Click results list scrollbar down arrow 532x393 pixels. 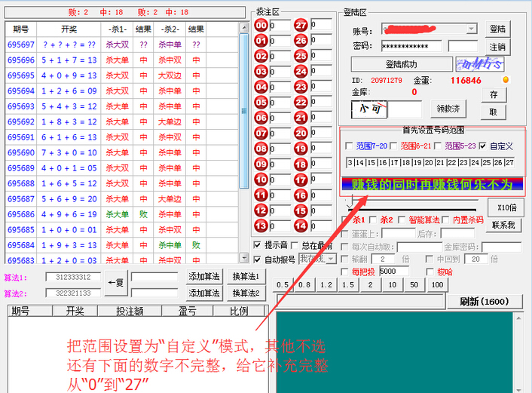[x=243, y=258]
